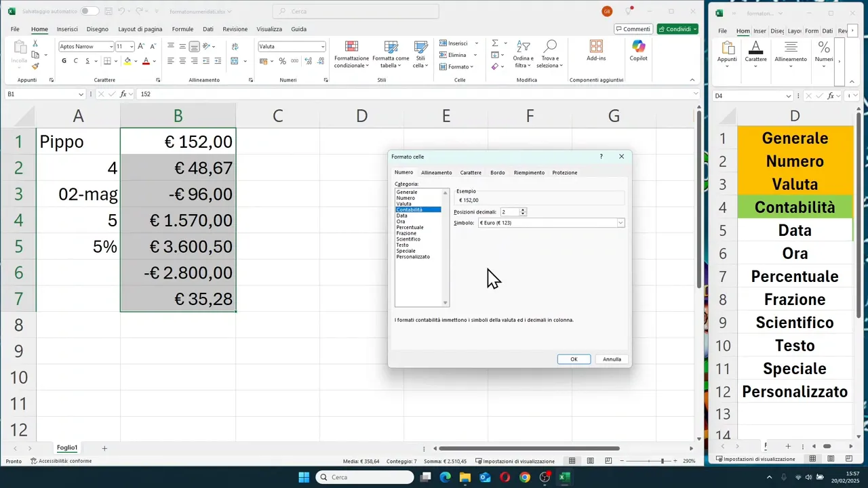Screen dimensions: 868x488
Task: Open Trova e seleziona
Action: [550, 54]
